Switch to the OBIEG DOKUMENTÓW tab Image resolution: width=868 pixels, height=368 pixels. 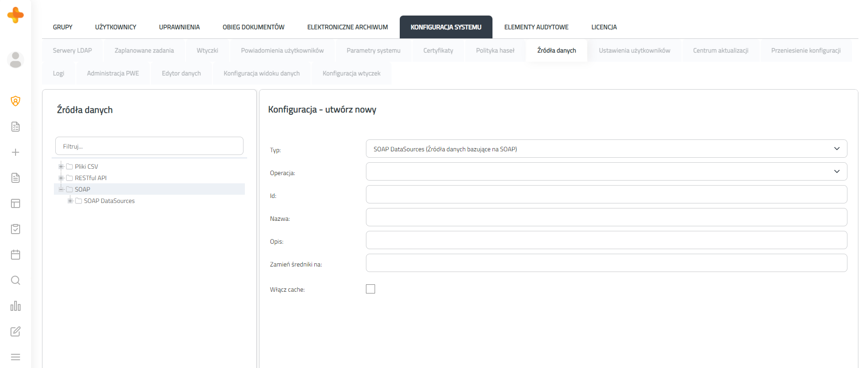click(254, 27)
